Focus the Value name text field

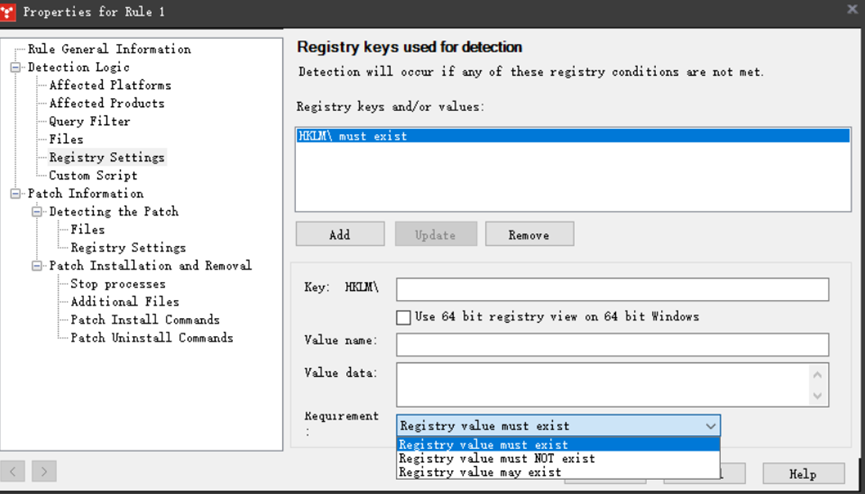pyautogui.click(x=612, y=345)
